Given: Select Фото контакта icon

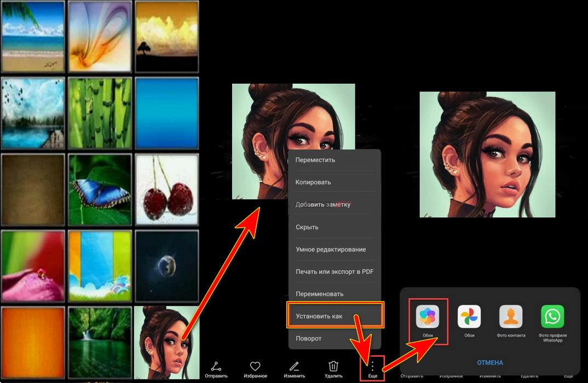Looking at the screenshot, I should tap(511, 316).
